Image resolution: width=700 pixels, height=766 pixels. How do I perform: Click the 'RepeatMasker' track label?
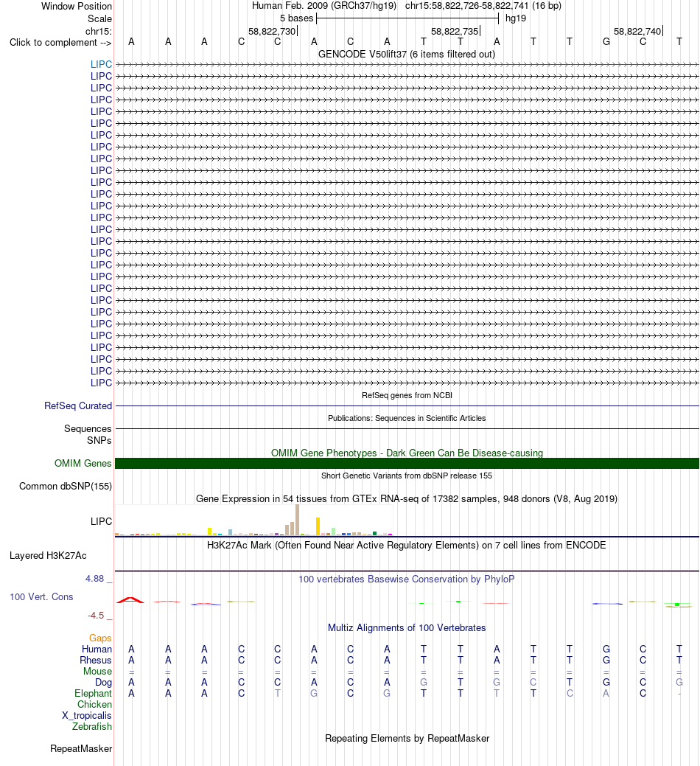click(x=81, y=749)
